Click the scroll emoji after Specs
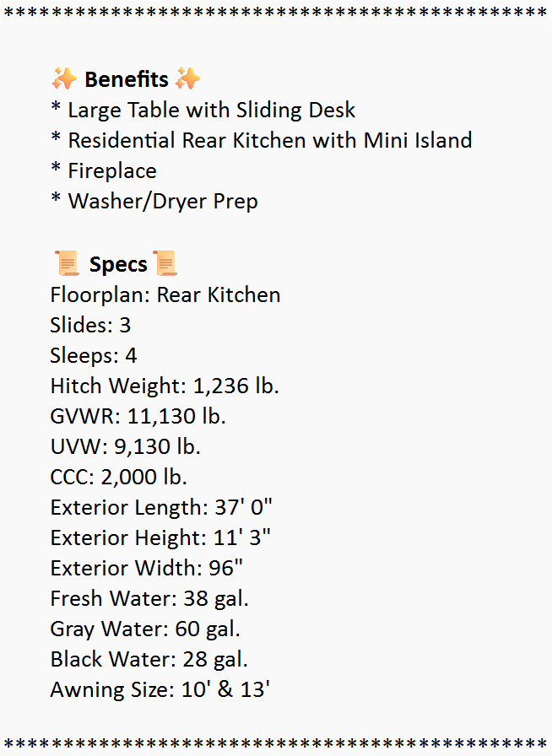 pyautogui.click(x=165, y=264)
